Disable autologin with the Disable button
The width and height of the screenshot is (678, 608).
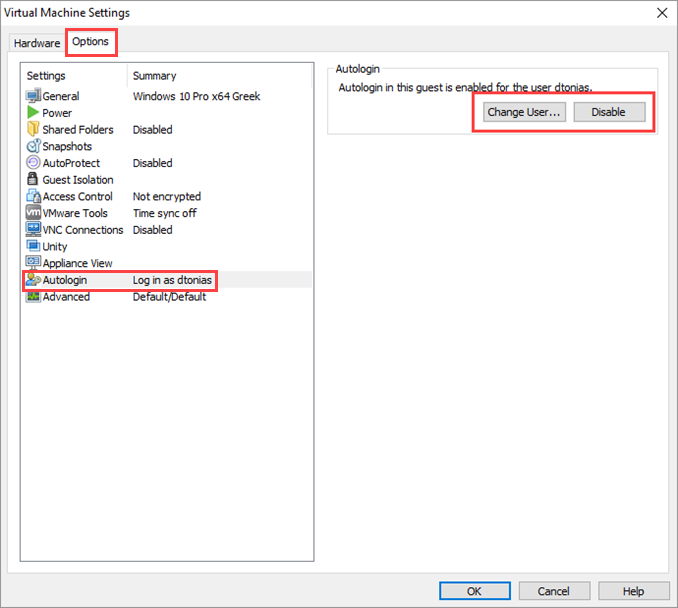pyautogui.click(x=608, y=112)
